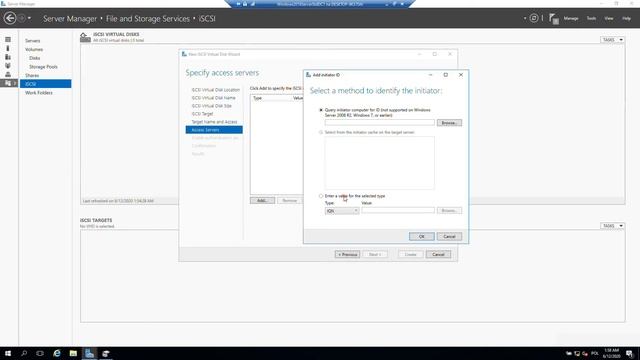Screen dimensions: 640x360
Task: Click the iSCSI Virtual Disks header icon
Action: pyautogui.click(x=85, y=37)
